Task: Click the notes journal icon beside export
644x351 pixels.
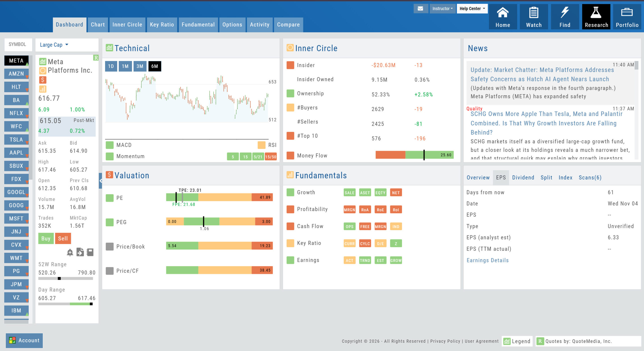Action: coord(90,252)
